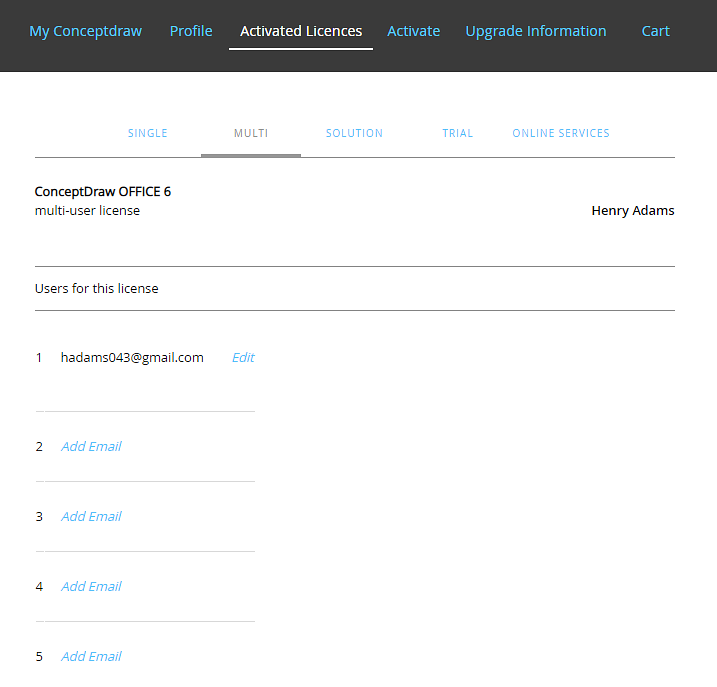
Task: Click the ConceptDraw OFFICE 6 product title
Action: [103, 192]
